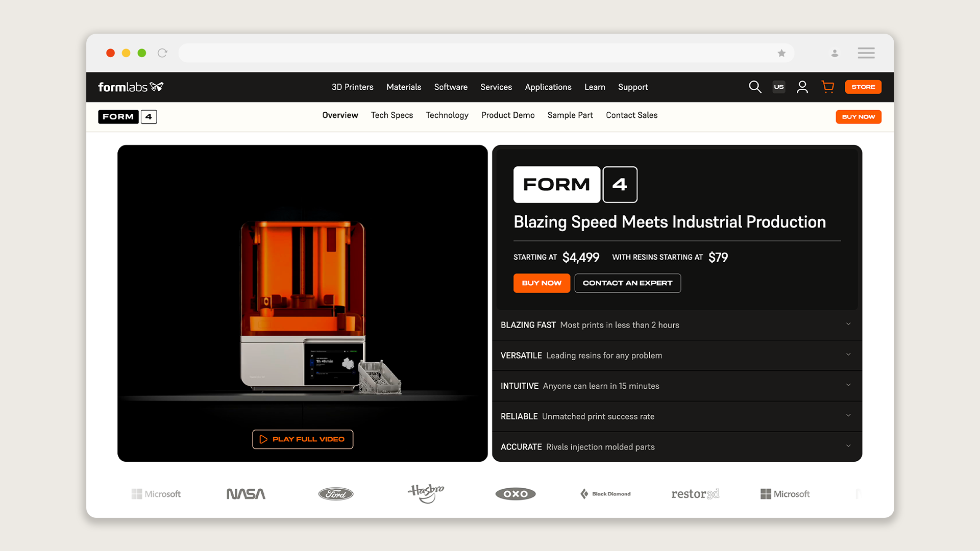Click the browser reload icon
The height and width of the screenshot is (551, 980).
point(162,53)
